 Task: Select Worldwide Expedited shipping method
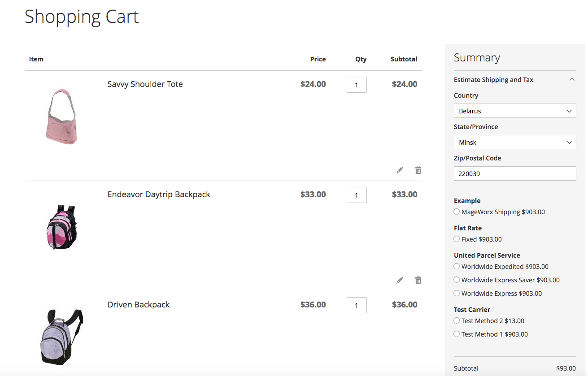pos(457,266)
